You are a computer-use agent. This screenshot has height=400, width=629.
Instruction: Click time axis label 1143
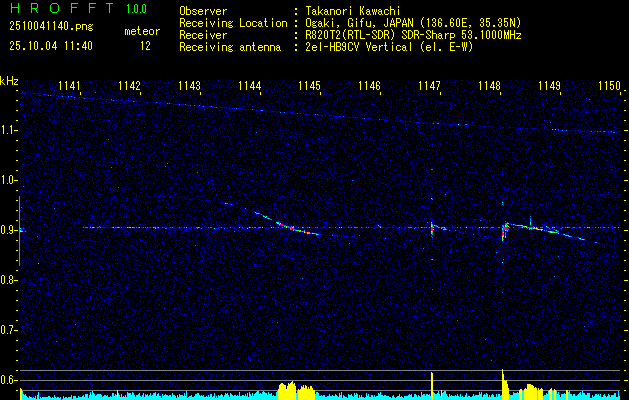tap(189, 85)
